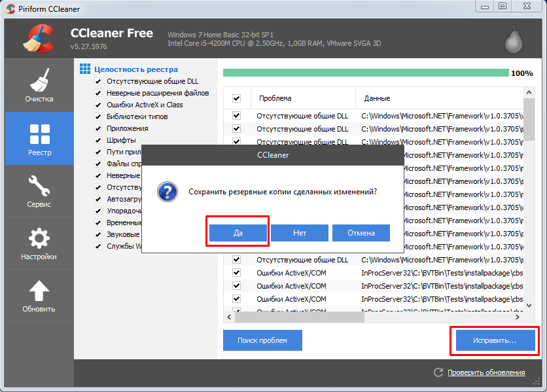
Task: Click Отмена to cancel the dialog
Action: point(361,233)
